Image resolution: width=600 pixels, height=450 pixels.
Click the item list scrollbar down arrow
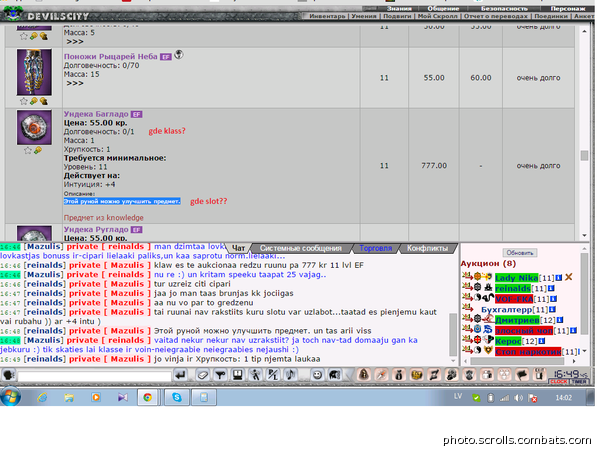click(584, 235)
